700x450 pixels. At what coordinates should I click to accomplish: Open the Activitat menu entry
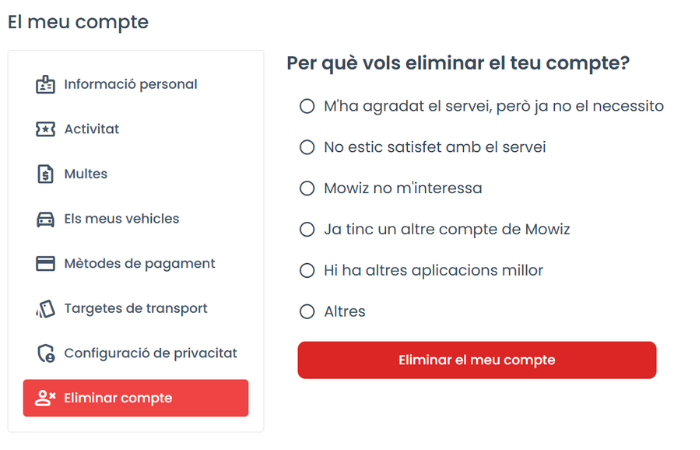[136, 129]
